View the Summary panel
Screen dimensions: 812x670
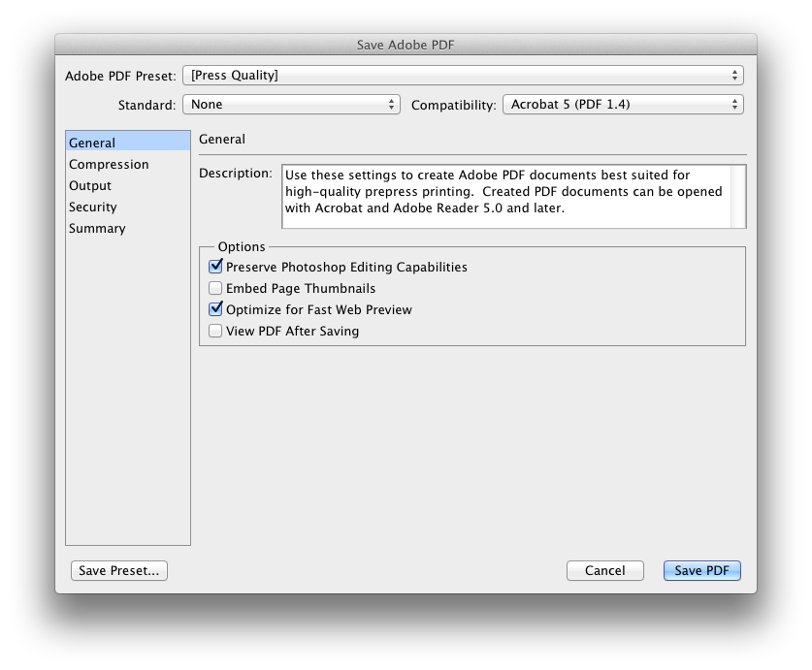[96, 228]
